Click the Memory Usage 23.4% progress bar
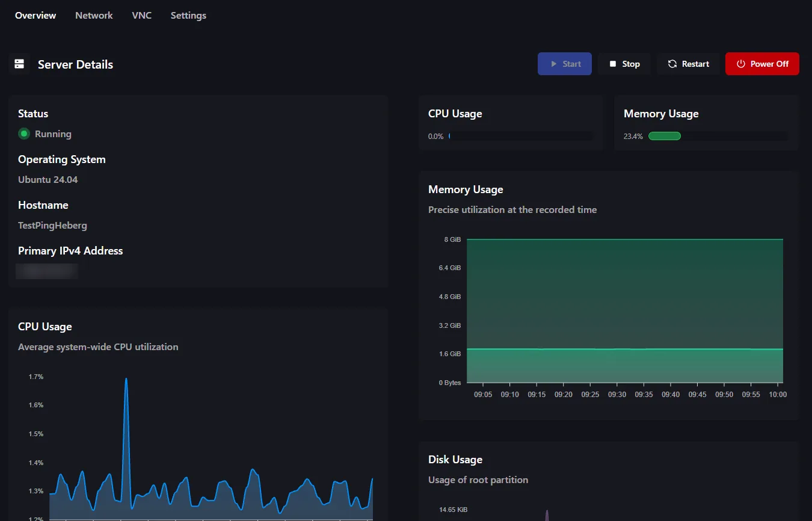 (718, 136)
